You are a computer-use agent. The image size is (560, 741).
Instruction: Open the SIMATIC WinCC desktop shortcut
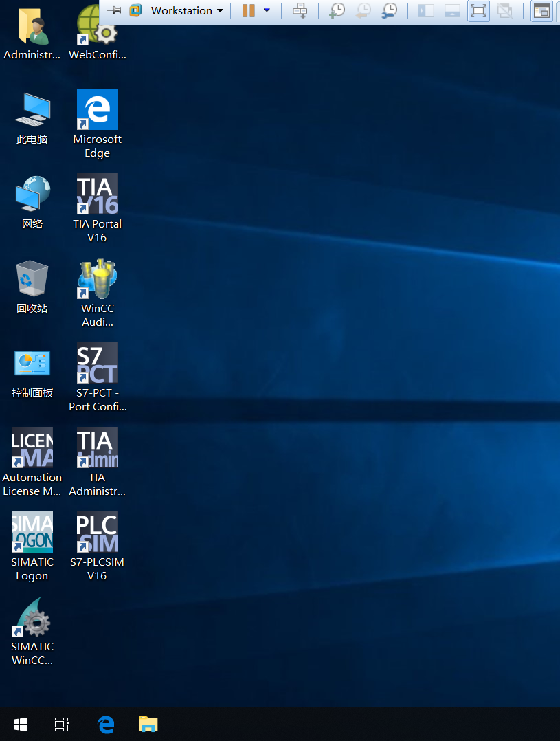(x=32, y=617)
